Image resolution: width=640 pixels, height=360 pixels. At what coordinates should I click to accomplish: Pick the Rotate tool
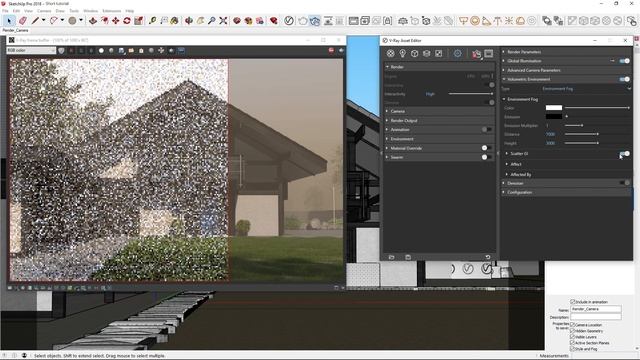tap(127, 20)
